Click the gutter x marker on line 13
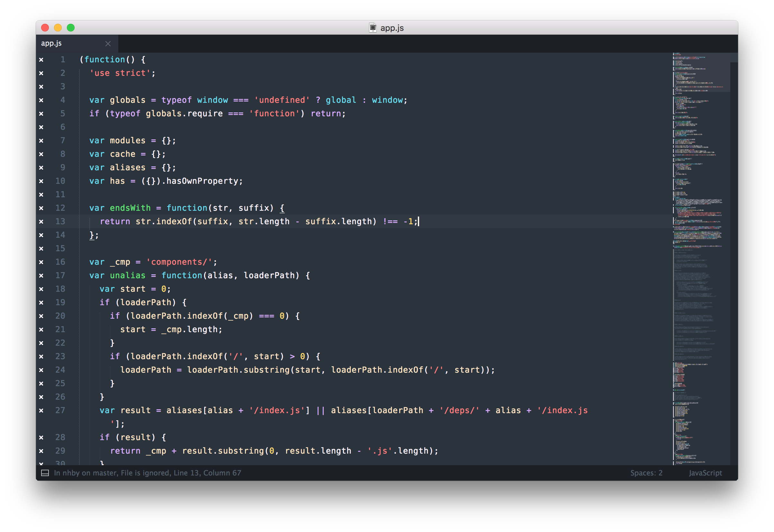 tap(41, 222)
